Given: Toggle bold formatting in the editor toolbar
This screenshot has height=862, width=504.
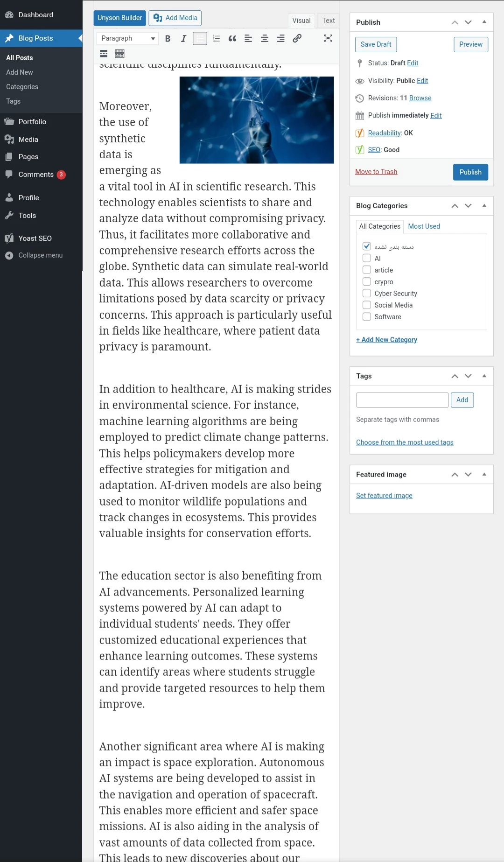Looking at the screenshot, I should (168, 39).
